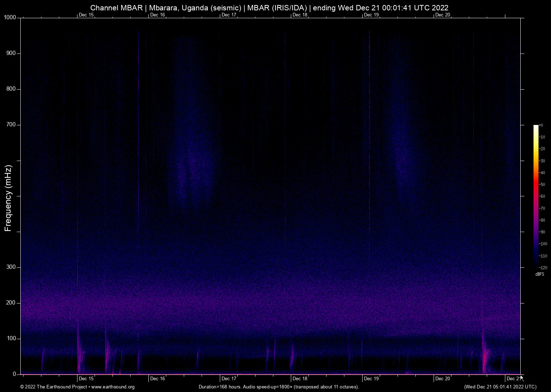Select the 100 mHz tick label
Screen dimensions: 551x392
pyautogui.click(x=11, y=338)
